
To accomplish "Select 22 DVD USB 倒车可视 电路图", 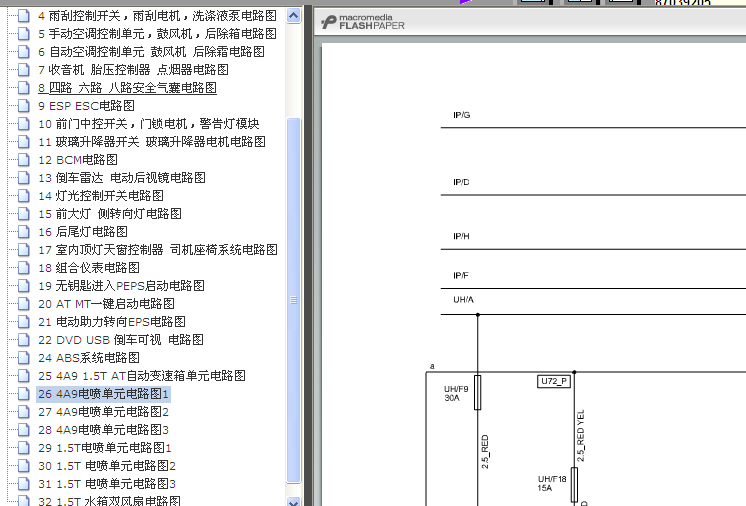I will click(120, 340).
